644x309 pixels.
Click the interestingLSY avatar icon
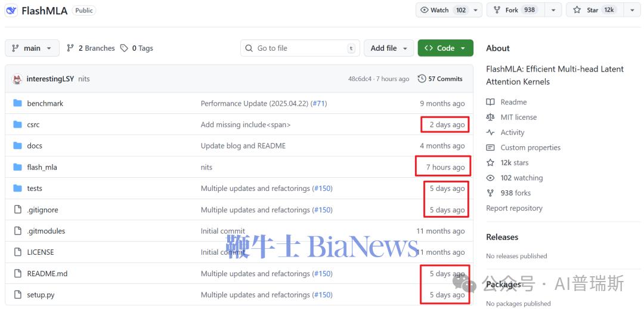tap(17, 79)
